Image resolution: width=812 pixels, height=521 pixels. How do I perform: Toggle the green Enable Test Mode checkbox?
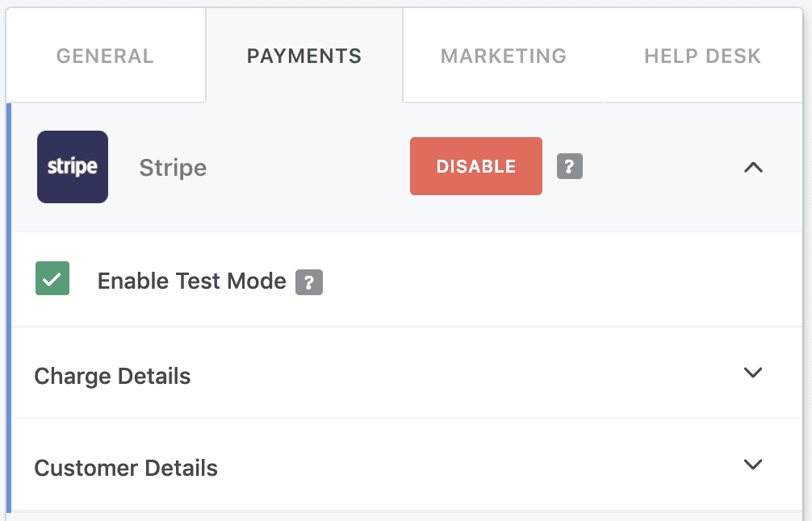pos(52,278)
